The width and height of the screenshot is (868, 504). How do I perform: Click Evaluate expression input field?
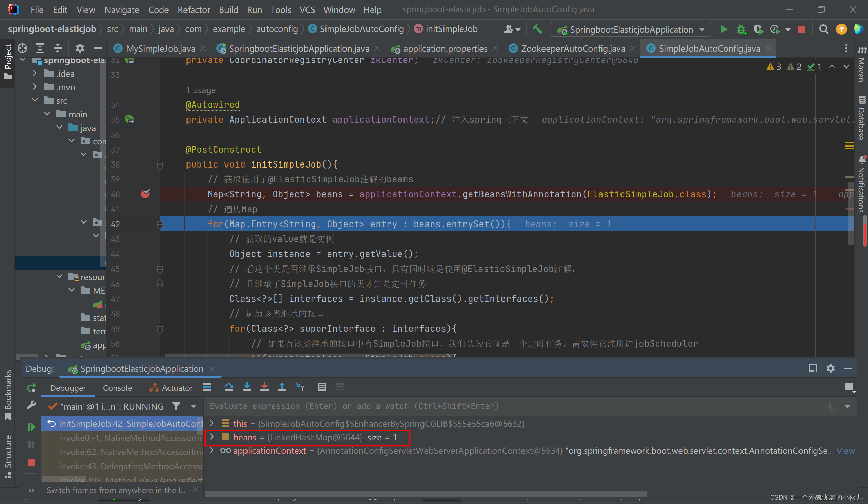[513, 407]
